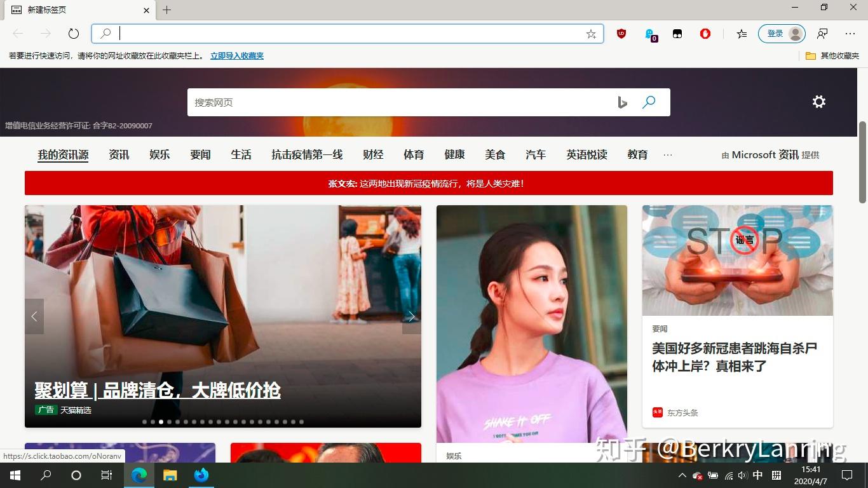This screenshot has width=868, height=488.
Task: Expand more news categories ellipsis
Action: tap(668, 154)
